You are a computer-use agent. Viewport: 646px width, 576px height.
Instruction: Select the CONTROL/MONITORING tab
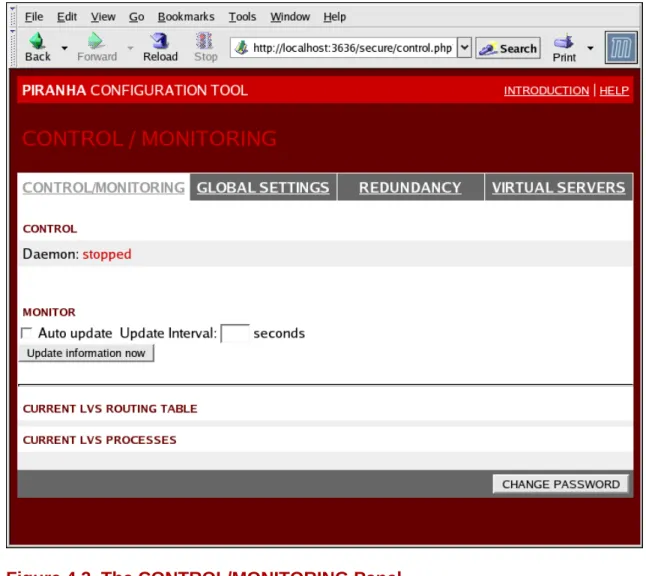coord(103,188)
